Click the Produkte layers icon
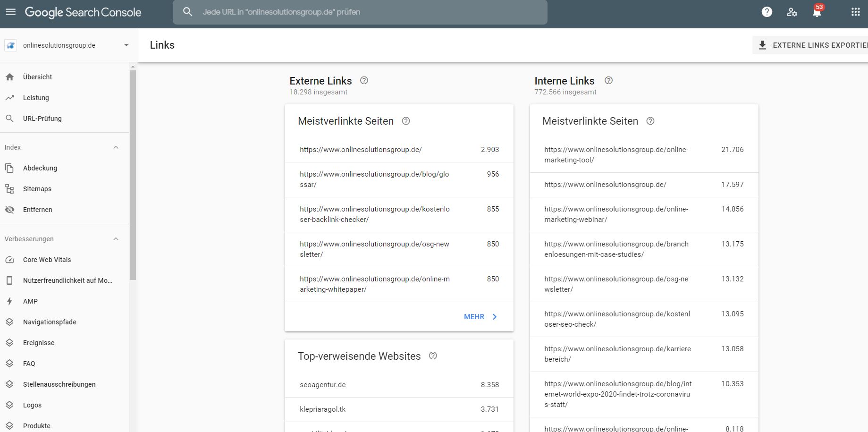The image size is (868, 432). point(9,426)
